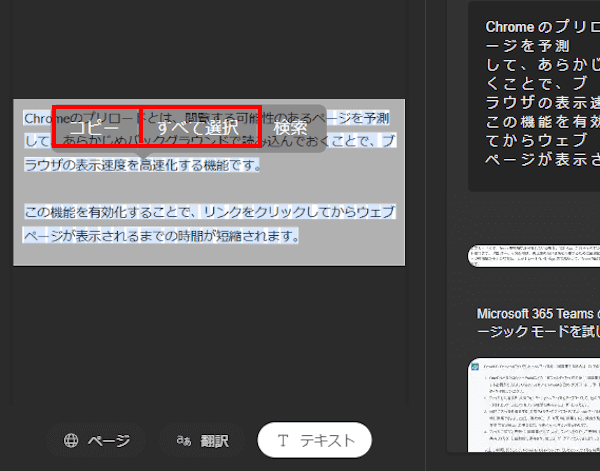Screen dimensions: 600x471
Task: Open the document thumbnail below Microsoft 365 Teams
Action: pyautogui.click(x=534, y=406)
